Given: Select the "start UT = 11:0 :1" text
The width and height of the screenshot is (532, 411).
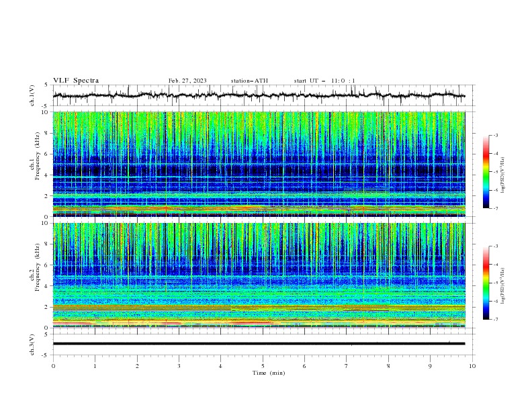Looking at the screenshot, I should pos(324,81).
